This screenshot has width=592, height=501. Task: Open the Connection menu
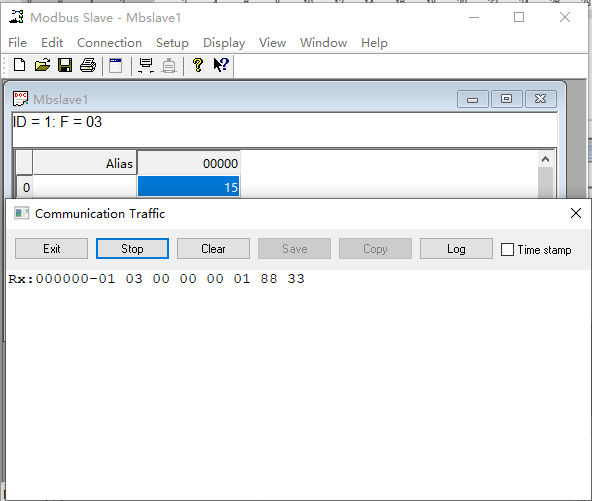(109, 43)
